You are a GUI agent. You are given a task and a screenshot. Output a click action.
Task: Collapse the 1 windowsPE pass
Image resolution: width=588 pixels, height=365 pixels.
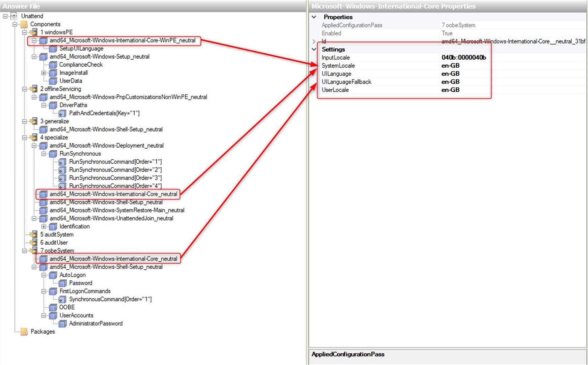(x=24, y=32)
